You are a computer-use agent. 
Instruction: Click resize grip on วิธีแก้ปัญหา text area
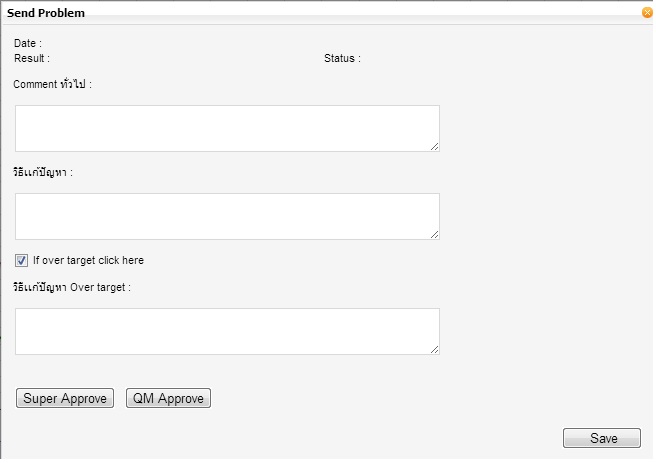tap(435, 234)
